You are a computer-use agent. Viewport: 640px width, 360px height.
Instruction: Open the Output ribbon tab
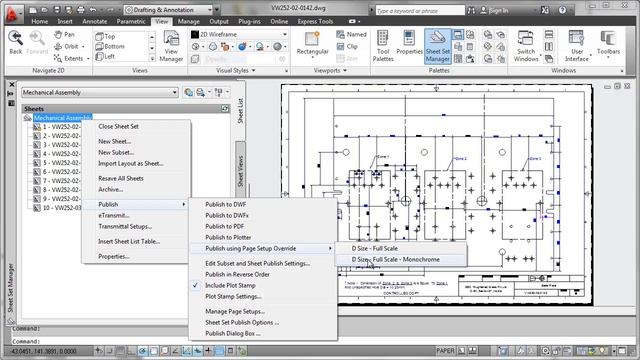point(219,21)
